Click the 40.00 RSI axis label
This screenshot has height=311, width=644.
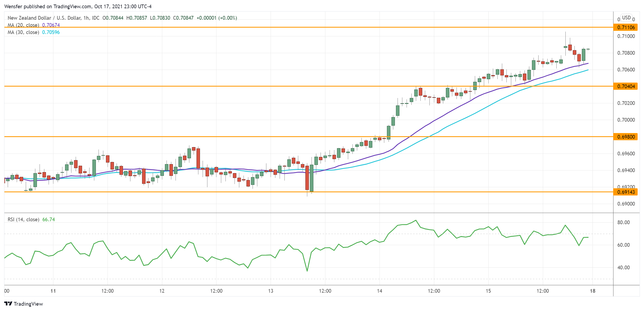click(623, 267)
